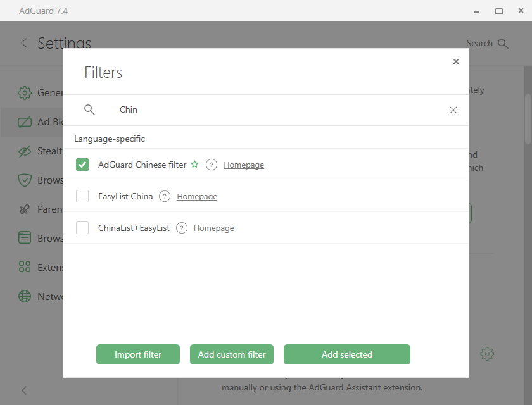Open help info for AdGuard Chinese filter
This screenshot has height=405, width=532.
[212, 165]
